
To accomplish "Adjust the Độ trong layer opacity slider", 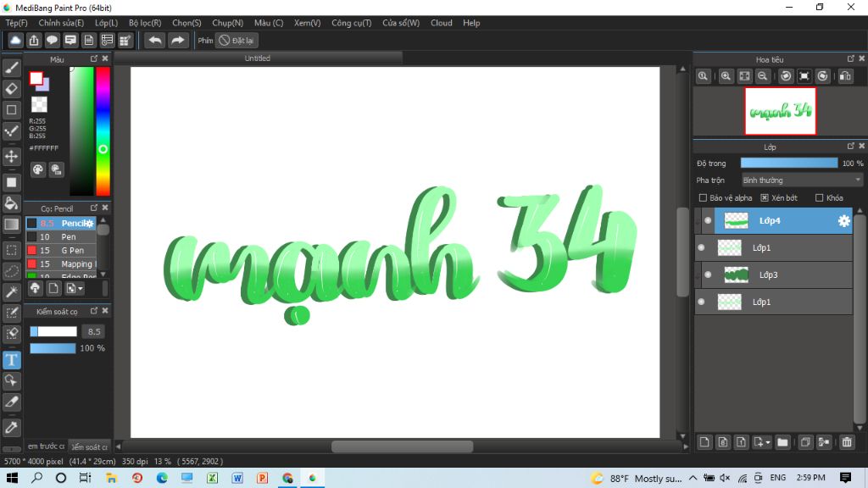I will click(x=789, y=163).
